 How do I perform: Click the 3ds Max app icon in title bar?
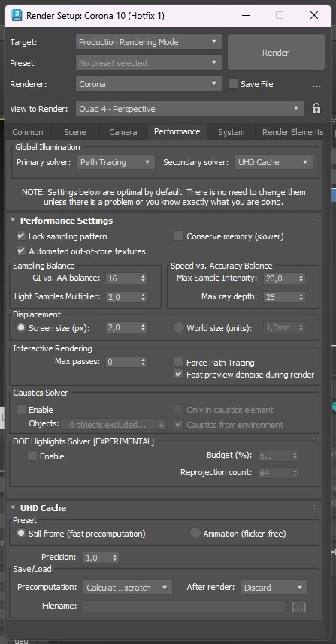pyautogui.click(x=17, y=16)
